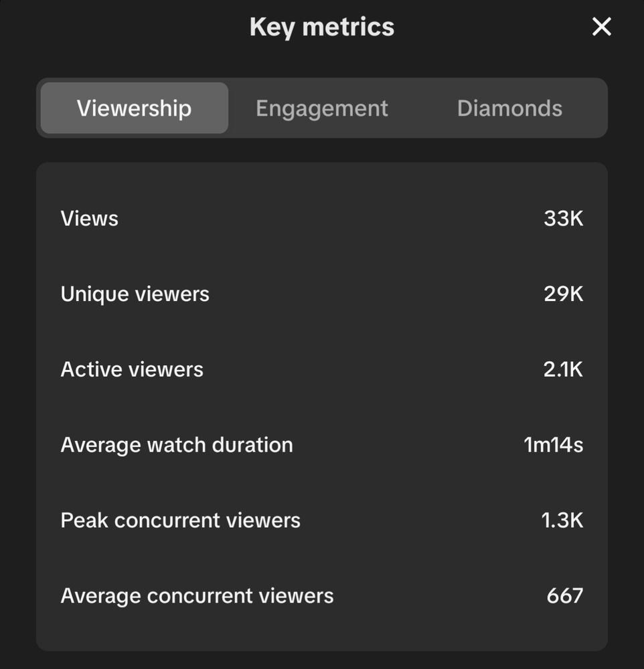Click the Key metrics title
The image size is (644, 669).
321,27
